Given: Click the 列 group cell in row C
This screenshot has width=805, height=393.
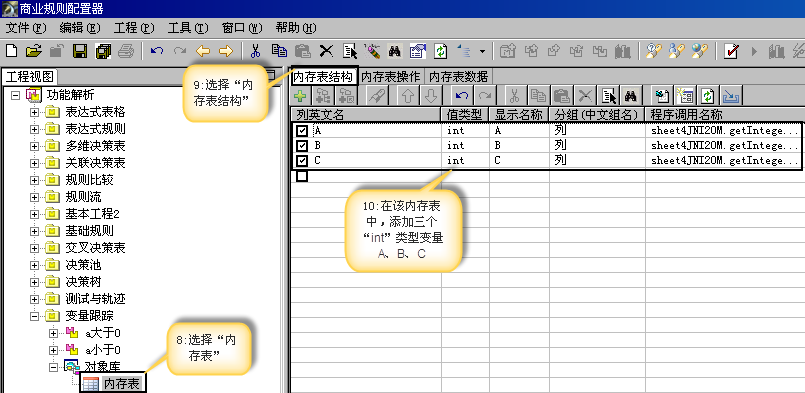Looking at the screenshot, I should (x=597, y=161).
